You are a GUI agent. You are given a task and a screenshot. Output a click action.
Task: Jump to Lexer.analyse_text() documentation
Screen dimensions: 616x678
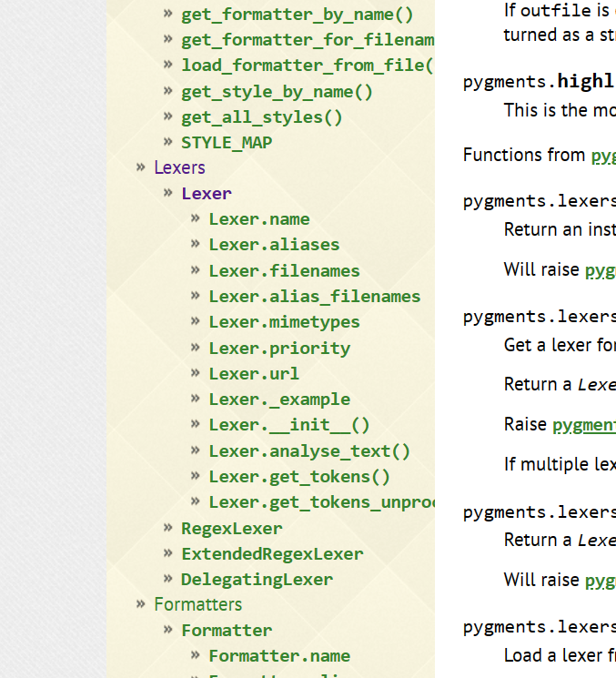coord(309,451)
